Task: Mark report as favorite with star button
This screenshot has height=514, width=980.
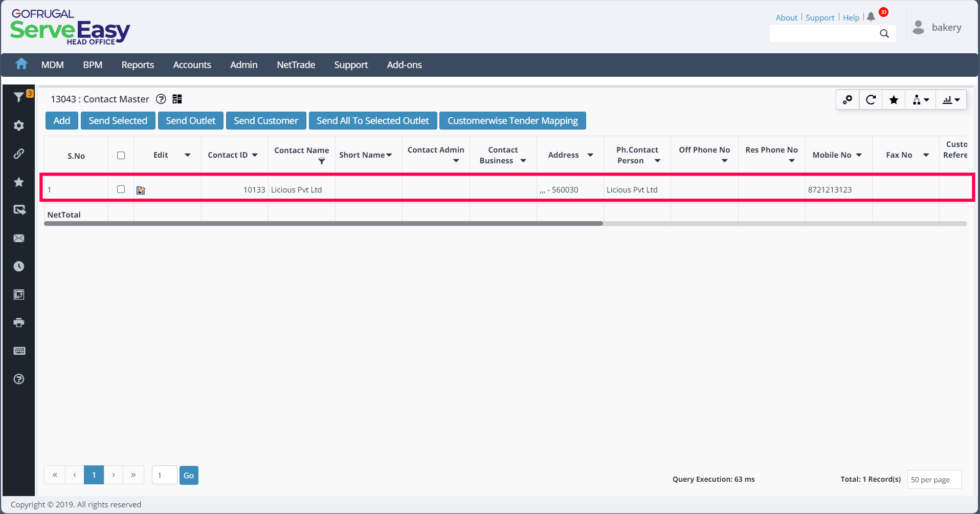Action: pos(894,99)
